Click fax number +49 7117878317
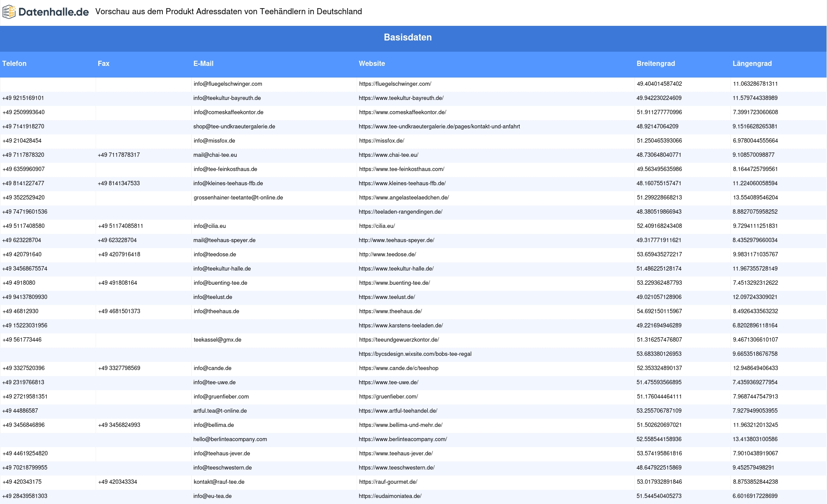 pyautogui.click(x=118, y=155)
